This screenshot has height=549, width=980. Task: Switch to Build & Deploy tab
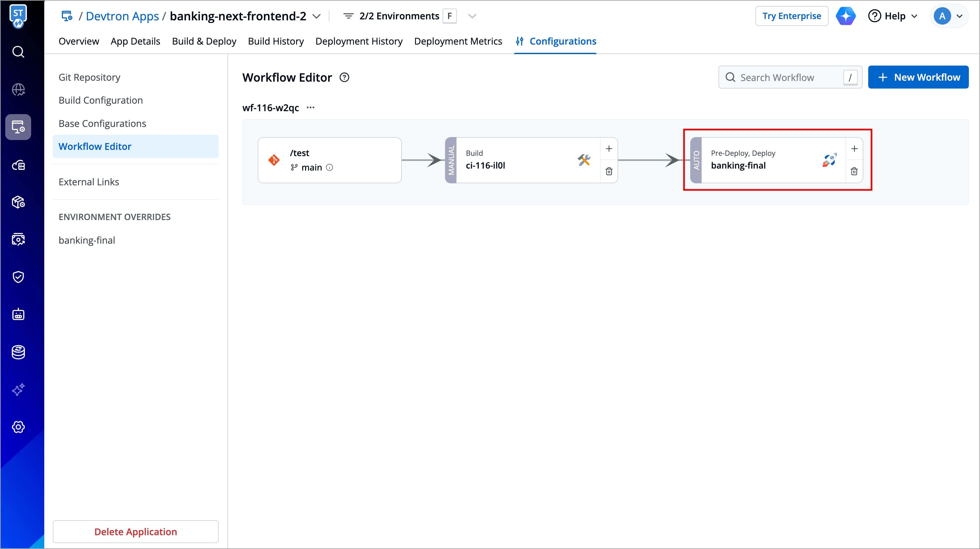coord(204,41)
